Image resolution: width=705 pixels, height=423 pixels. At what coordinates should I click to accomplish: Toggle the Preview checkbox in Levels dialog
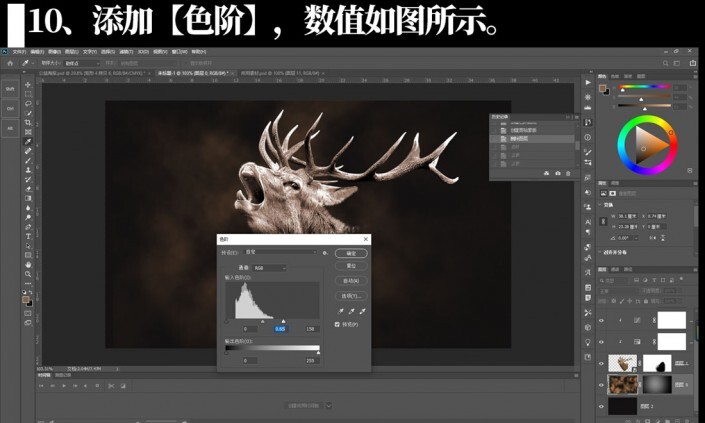(x=337, y=324)
